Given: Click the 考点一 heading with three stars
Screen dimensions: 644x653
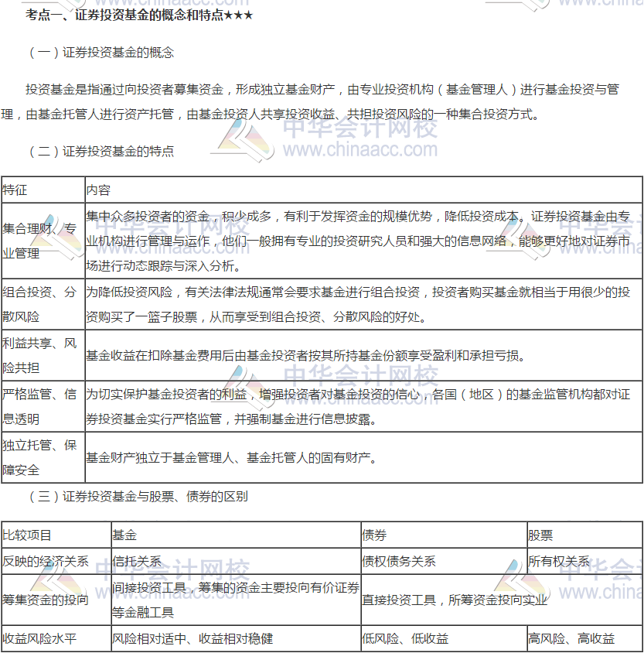Looking at the screenshot, I should click(x=139, y=15).
